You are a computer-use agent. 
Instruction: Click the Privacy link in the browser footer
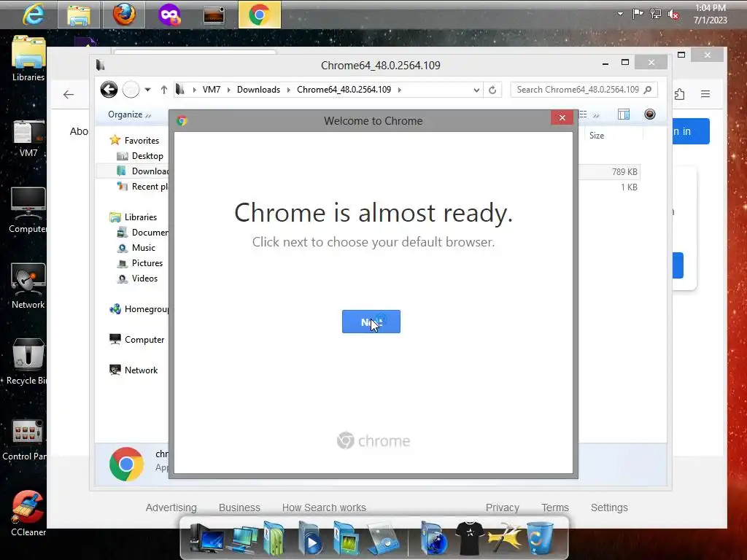502,507
